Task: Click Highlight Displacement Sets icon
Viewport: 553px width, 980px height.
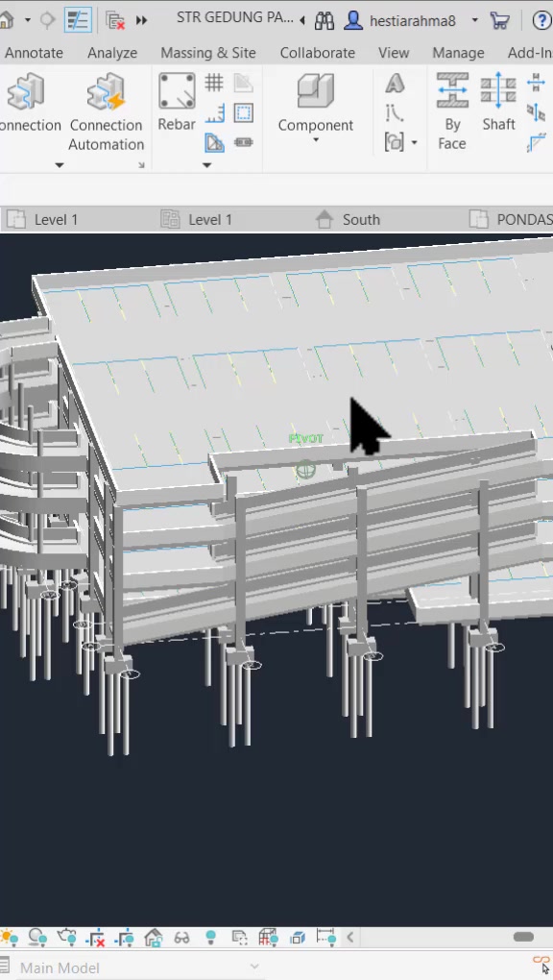Action: 298,938
